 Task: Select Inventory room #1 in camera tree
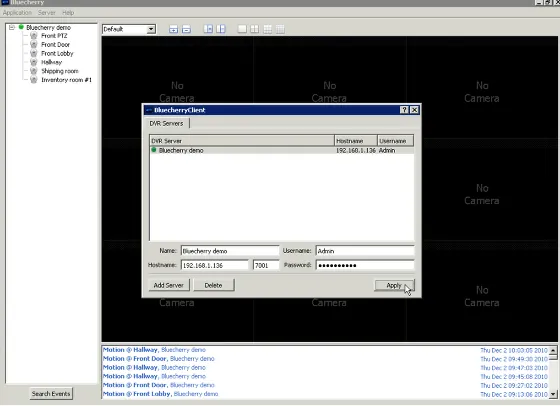(66, 80)
